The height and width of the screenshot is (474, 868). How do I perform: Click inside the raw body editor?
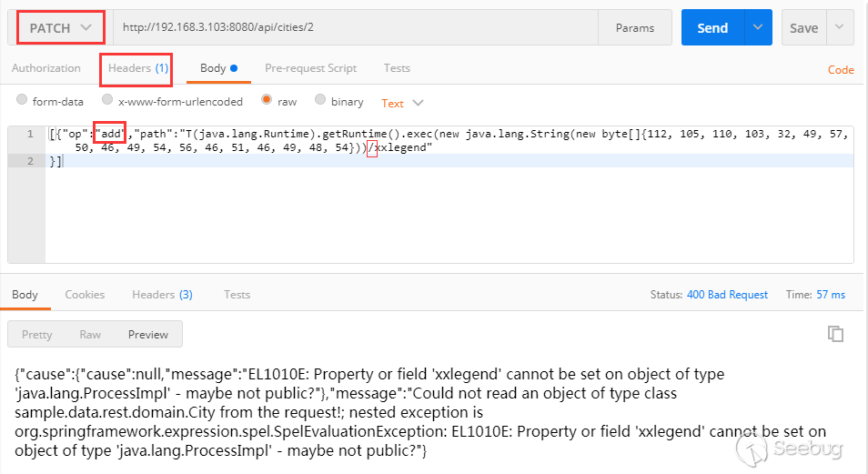[x=449, y=194]
